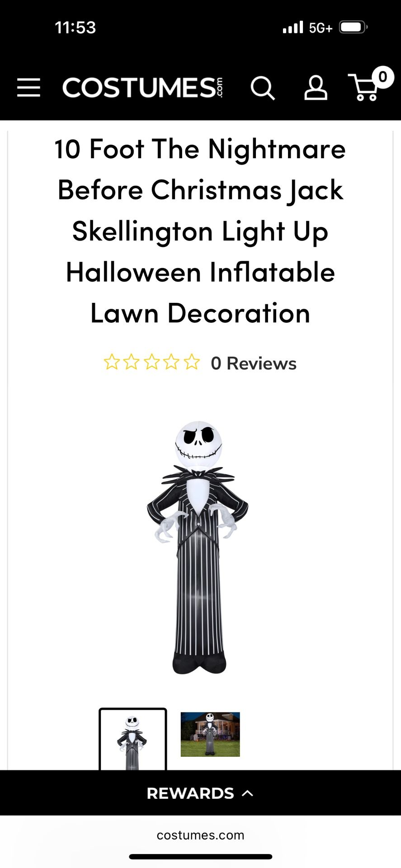Show the yard scene thumbnail photo
Viewport: 401px width, 868px height.
pos(210,734)
